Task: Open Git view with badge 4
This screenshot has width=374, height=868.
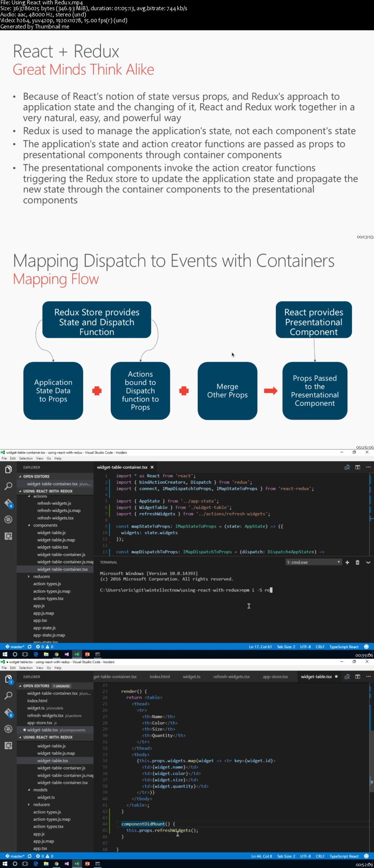Action: pos(8,503)
